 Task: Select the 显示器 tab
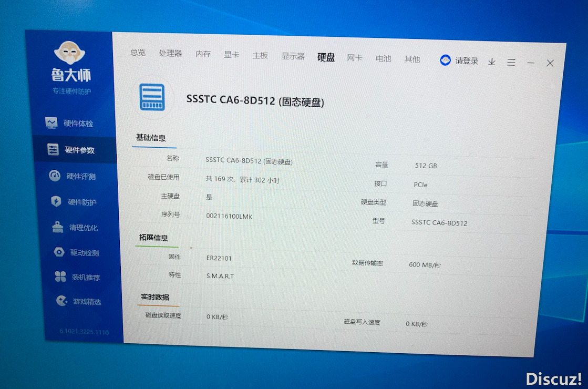tap(293, 56)
